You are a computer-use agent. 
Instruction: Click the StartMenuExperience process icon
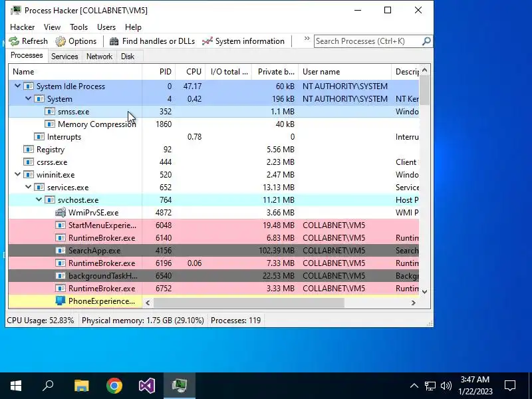point(61,225)
